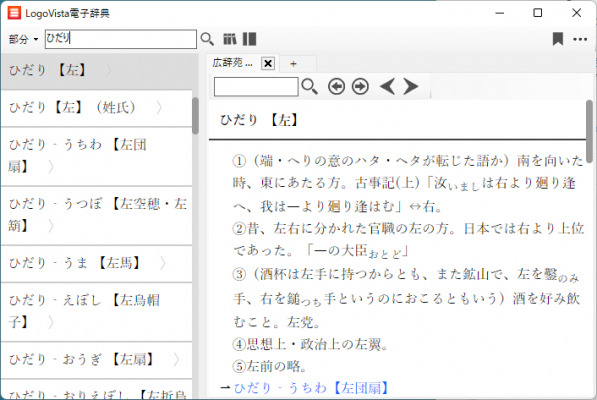Open the three-dot more options menu

tap(580, 39)
